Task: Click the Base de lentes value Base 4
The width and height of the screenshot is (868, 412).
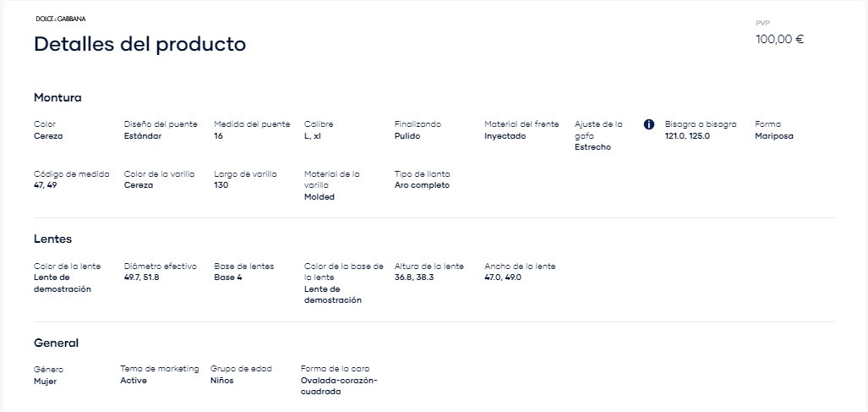Action: [x=228, y=277]
